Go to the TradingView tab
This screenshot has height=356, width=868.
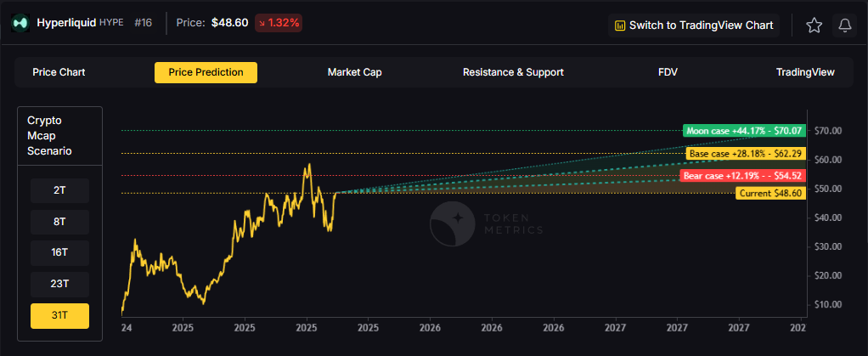(x=805, y=72)
